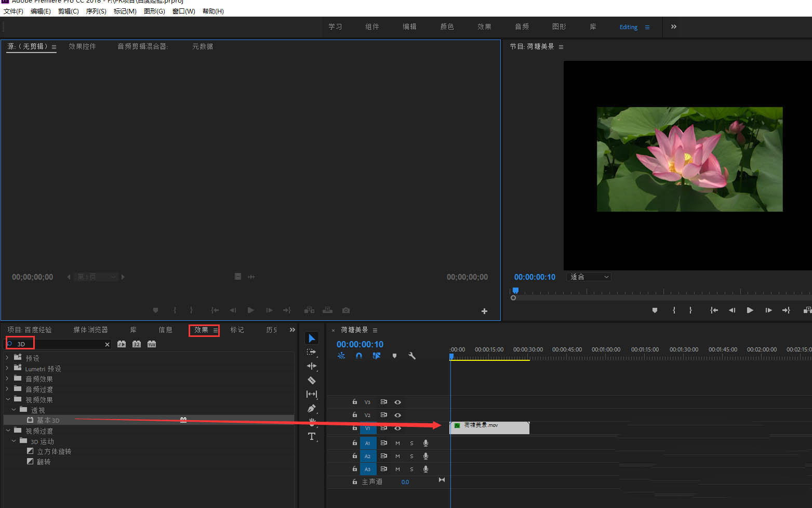
Task: Mute audio track A2
Action: 397,456
